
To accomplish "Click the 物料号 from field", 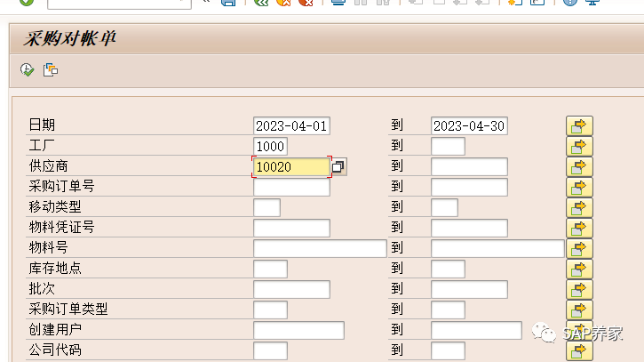I will (320, 248).
